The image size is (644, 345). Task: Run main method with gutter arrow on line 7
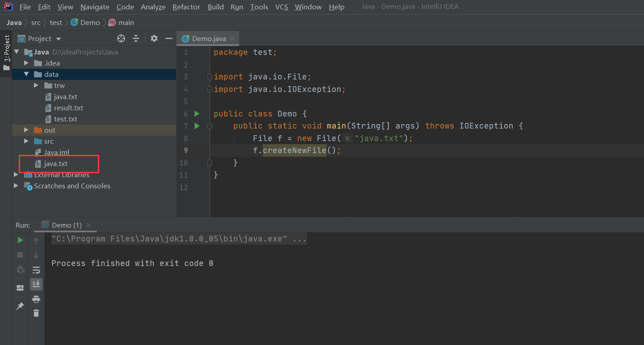197,126
